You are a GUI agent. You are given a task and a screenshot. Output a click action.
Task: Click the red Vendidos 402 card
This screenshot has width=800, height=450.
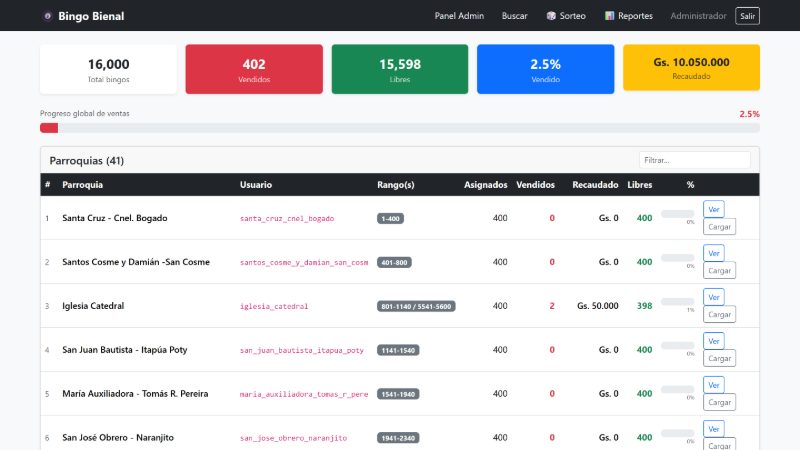coord(254,69)
